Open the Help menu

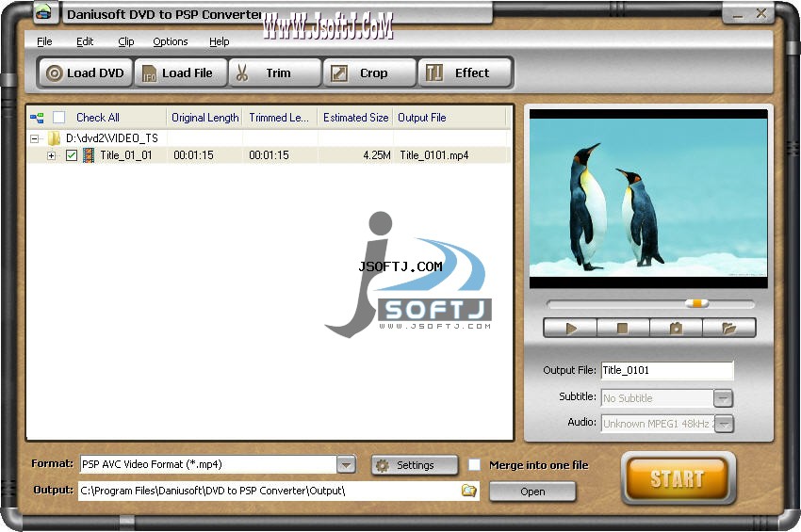(220, 41)
